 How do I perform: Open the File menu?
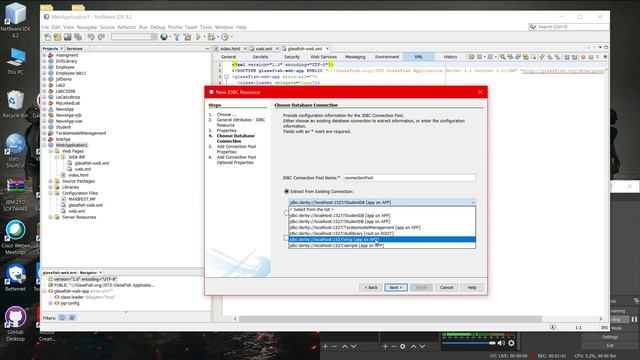(45, 27)
